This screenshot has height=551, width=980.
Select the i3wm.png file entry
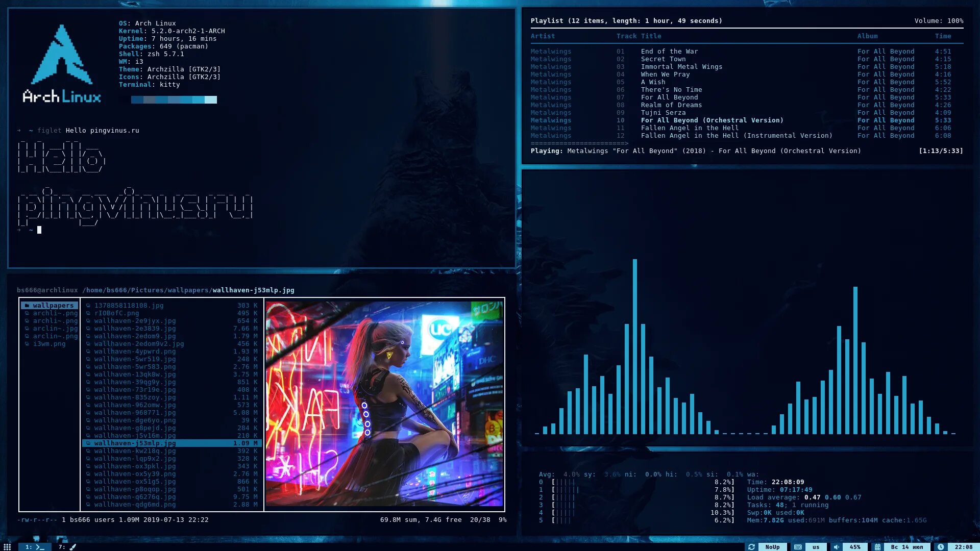[x=49, y=343]
